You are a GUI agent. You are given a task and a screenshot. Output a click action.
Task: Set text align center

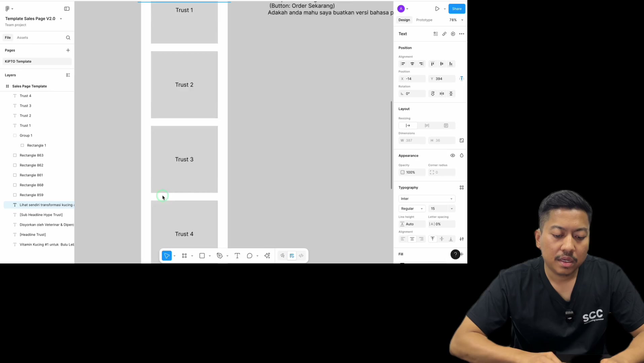point(412,239)
